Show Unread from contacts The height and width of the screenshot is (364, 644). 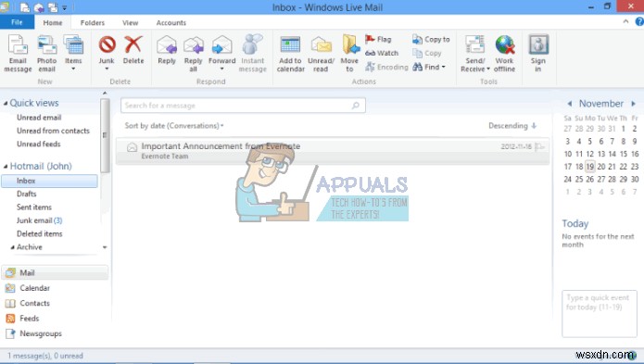pos(53,131)
